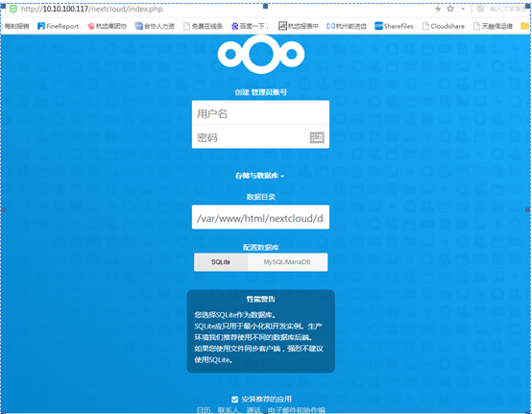Click the lightning bolt speed icon

[x=438, y=9]
